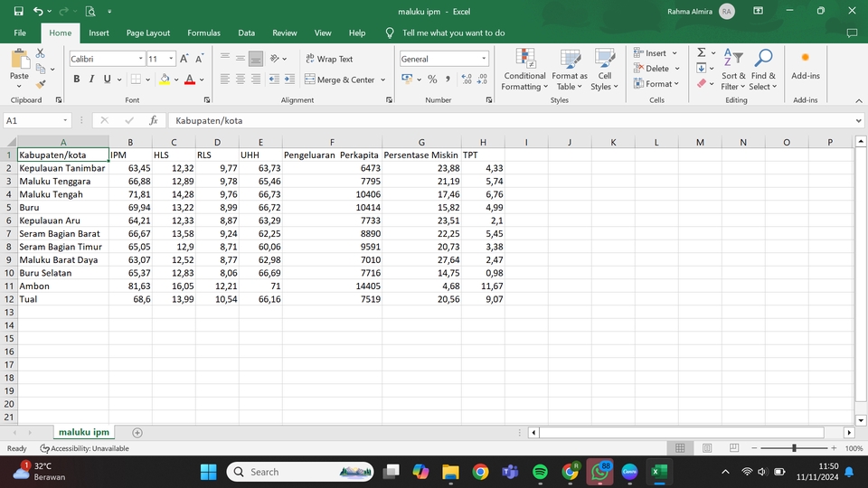This screenshot has height=488, width=868.
Task: Switch to the Formulas tab
Action: tap(203, 33)
